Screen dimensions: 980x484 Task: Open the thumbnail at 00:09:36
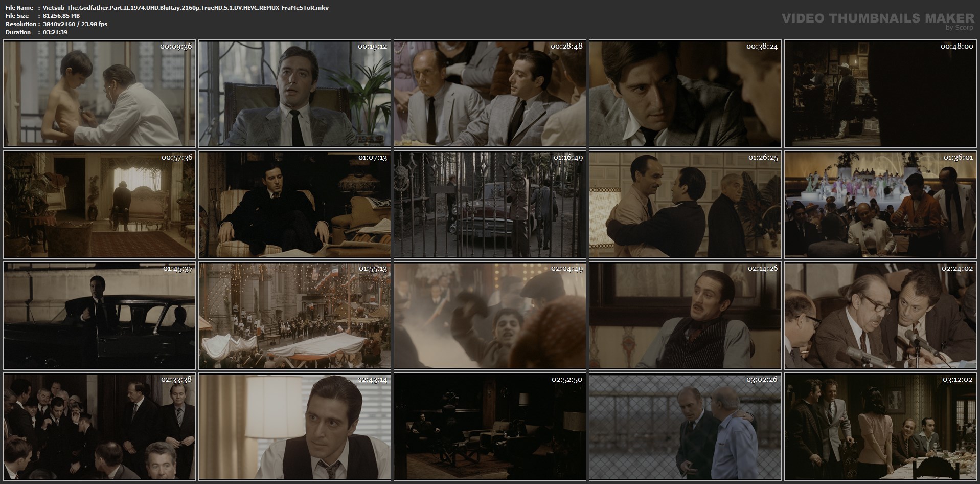click(100, 94)
